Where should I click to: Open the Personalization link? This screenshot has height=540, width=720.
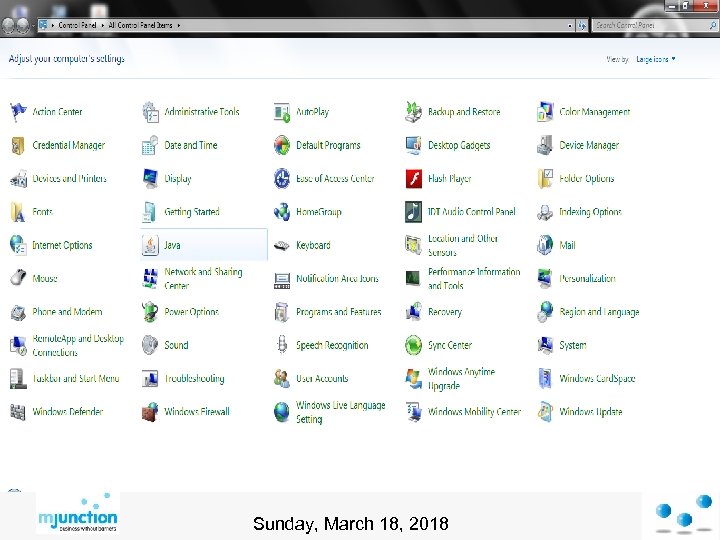click(x=587, y=279)
